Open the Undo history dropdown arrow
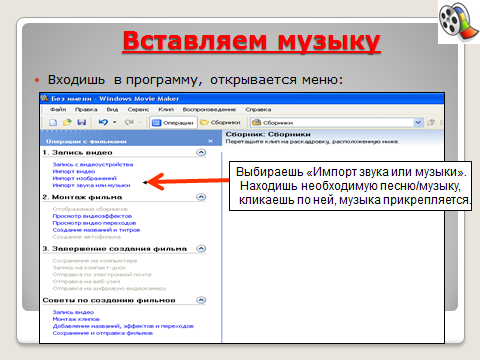Image resolution: width=480 pixels, height=360 pixels. [114, 122]
